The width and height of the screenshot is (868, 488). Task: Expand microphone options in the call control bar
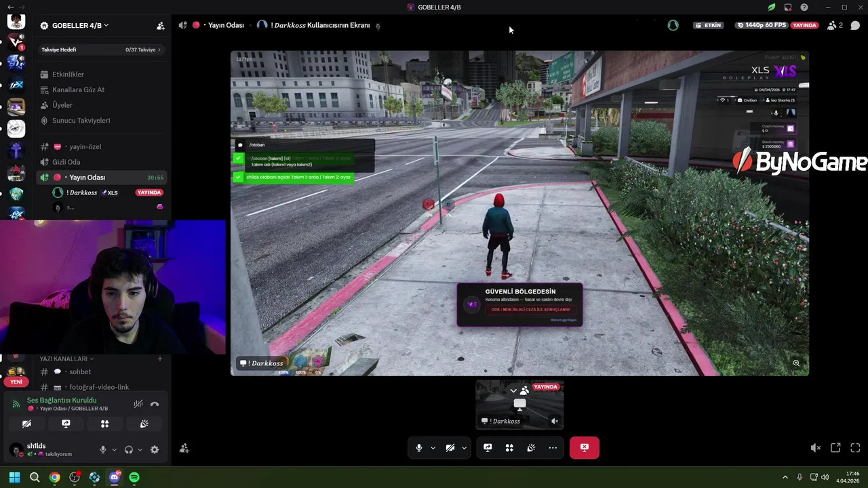click(x=433, y=447)
